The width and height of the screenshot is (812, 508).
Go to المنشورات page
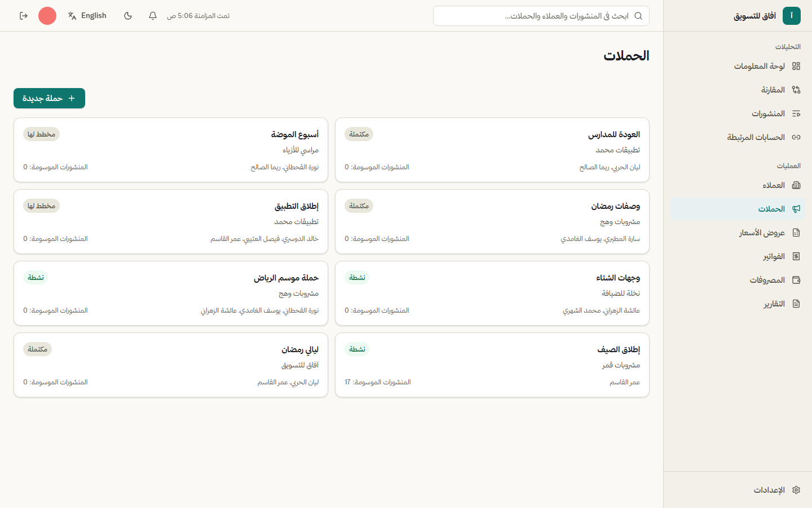(x=738, y=113)
